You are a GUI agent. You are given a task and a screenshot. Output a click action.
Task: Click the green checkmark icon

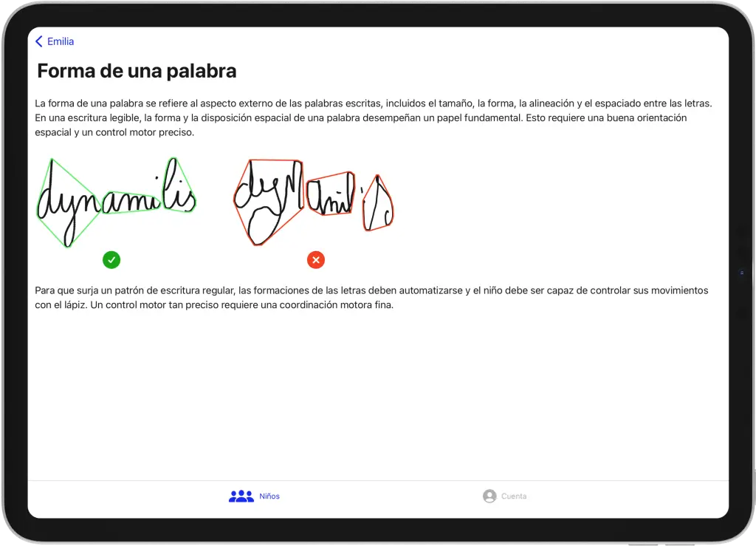click(x=111, y=259)
